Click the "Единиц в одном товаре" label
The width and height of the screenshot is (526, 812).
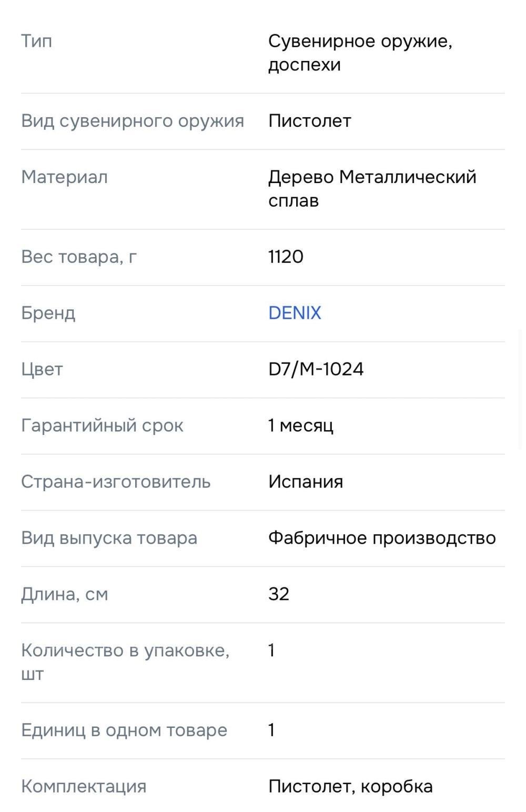coord(124,730)
